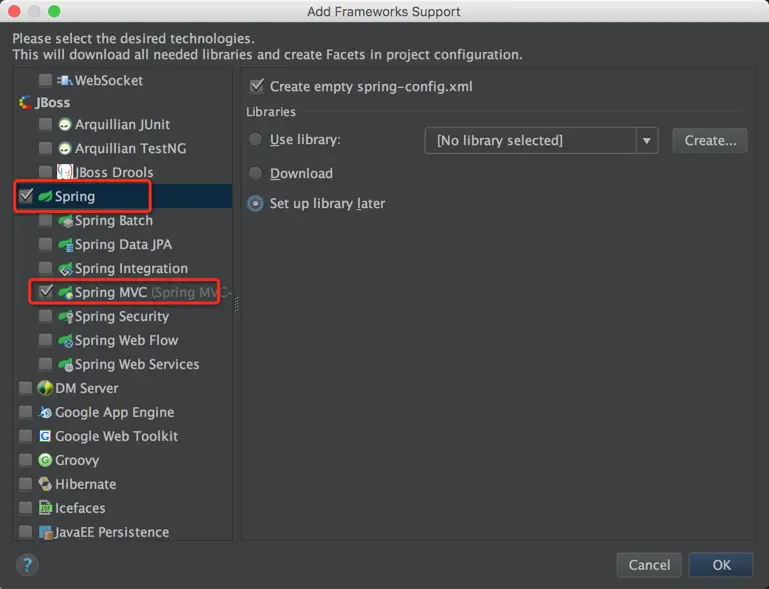The height and width of the screenshot is (589, 769).
Task: Click the Spring Security icon
Action: click(65, 316)
